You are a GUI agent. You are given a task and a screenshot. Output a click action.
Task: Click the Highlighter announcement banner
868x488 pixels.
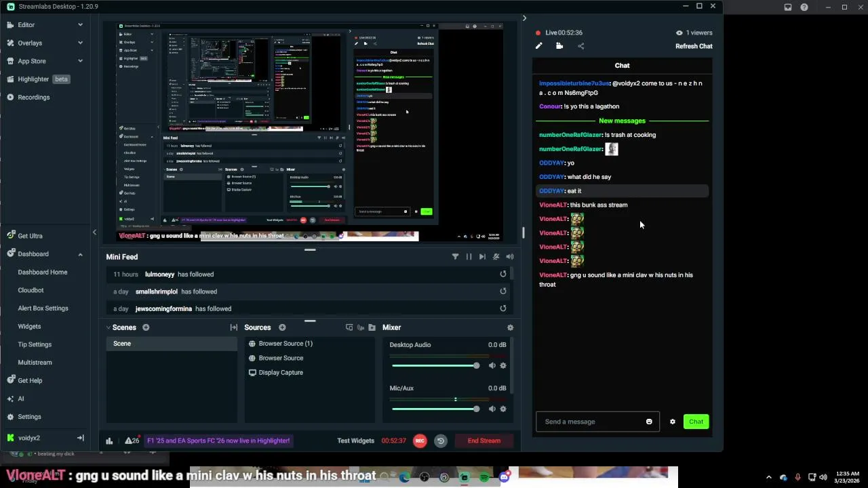[218, 441]
